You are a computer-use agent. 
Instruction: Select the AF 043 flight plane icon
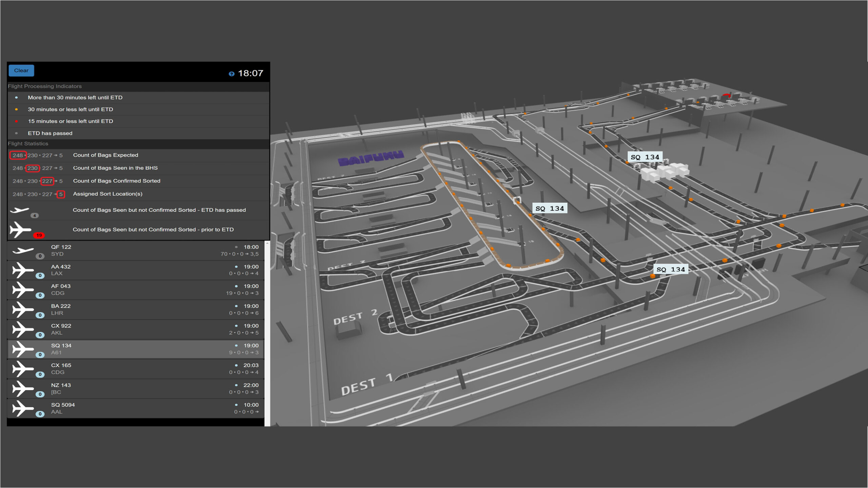[22, 290]
